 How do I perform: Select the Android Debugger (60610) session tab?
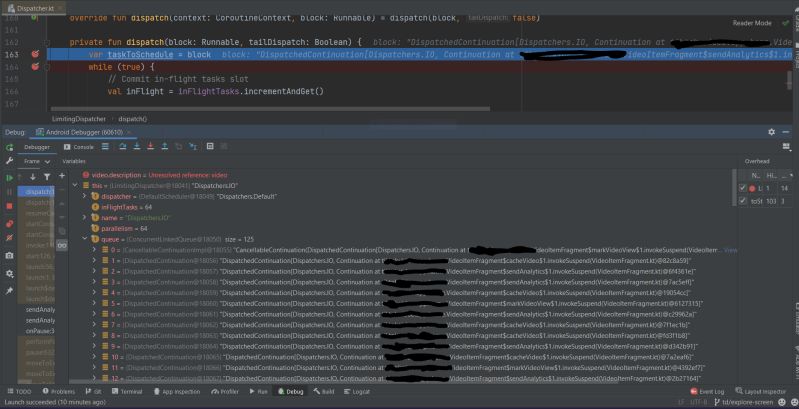(x=84, y=132)
